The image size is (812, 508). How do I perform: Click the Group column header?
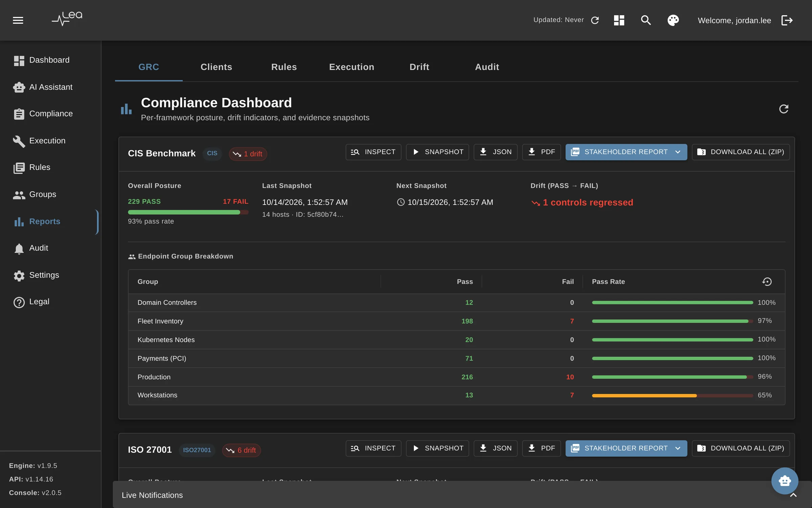point(148,282)
